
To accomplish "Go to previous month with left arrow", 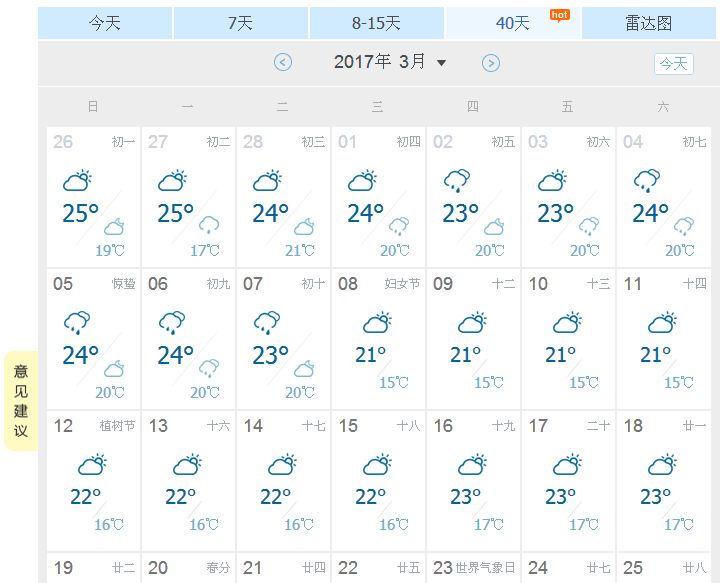I will click(283, 62).
